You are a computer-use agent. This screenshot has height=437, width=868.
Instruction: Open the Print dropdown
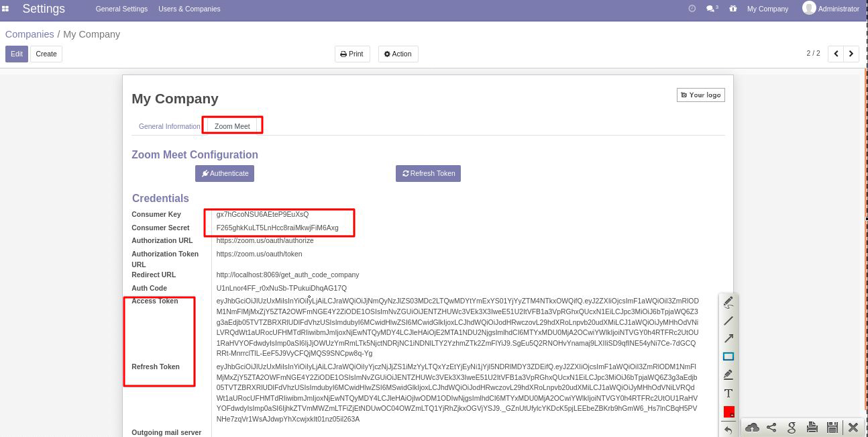pos(352,54)
